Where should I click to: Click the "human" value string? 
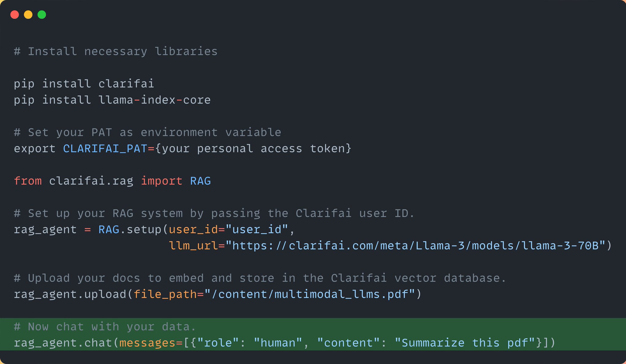278,343
